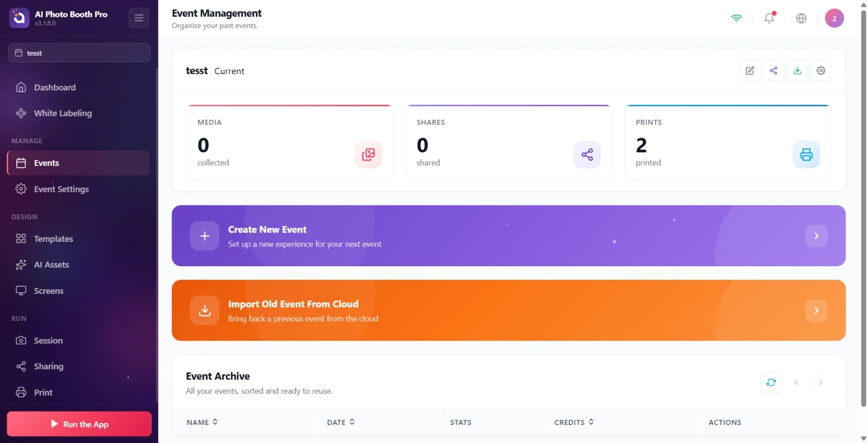868x443 pixels.
Task: Click the Shares card icon
Action: click(x=587, y=155)
